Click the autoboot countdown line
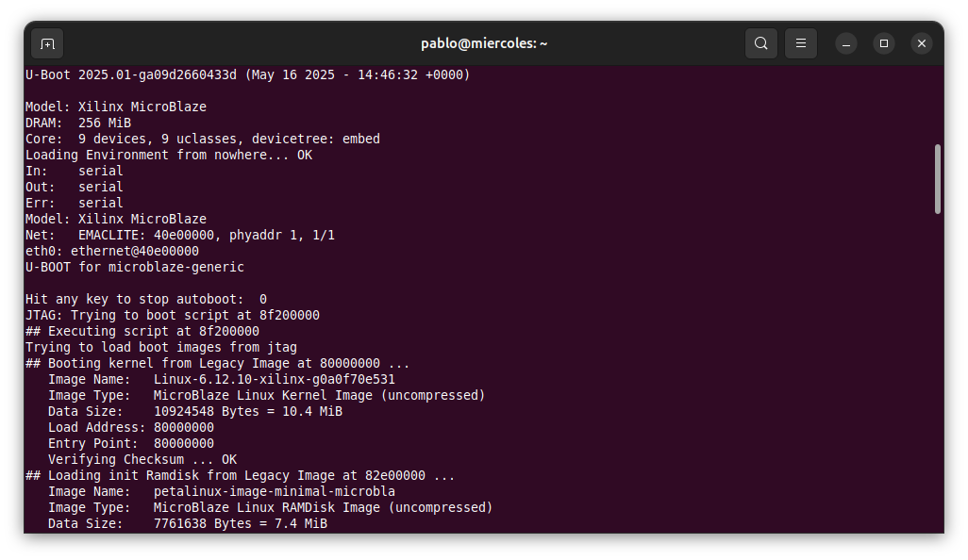Viewport: 968px width, 560px height. (x=144, y=299)
